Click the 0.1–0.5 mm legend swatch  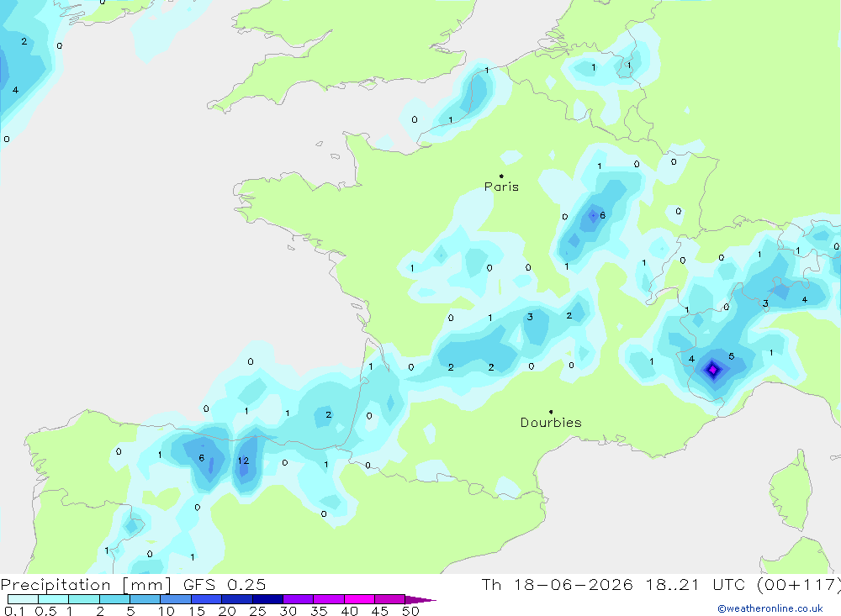coord(23,599)
